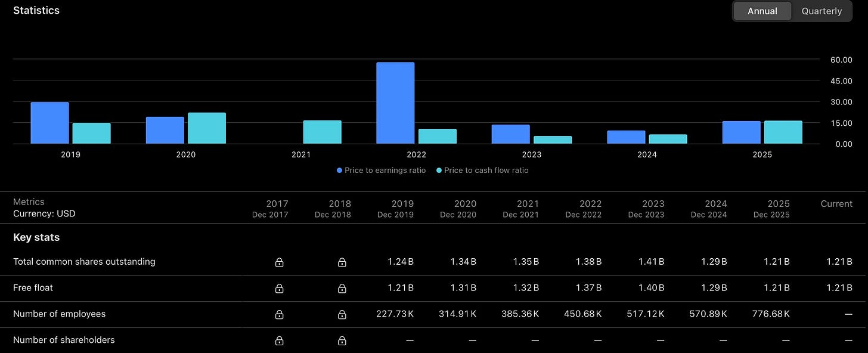Click the lock icon for 2017 Number of employees

tap(279, 314)
